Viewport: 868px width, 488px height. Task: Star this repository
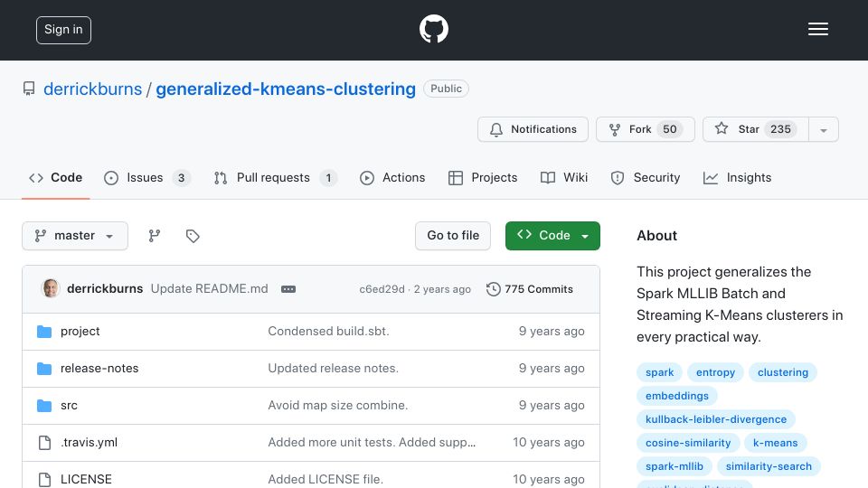point(756,129)
